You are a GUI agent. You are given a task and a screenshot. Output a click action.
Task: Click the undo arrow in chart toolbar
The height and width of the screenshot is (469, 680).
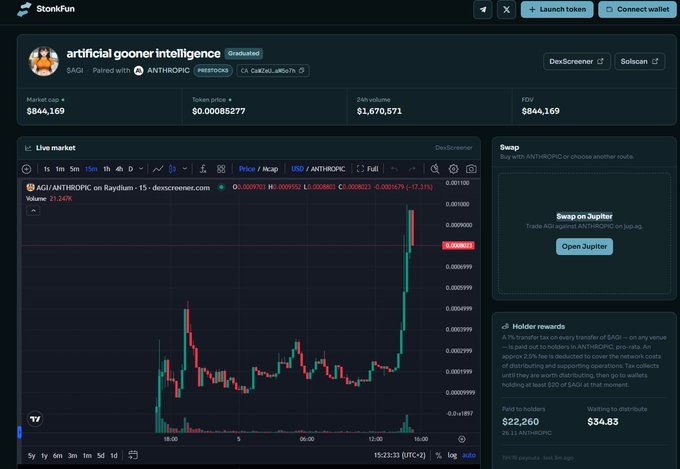pos(394,169)
